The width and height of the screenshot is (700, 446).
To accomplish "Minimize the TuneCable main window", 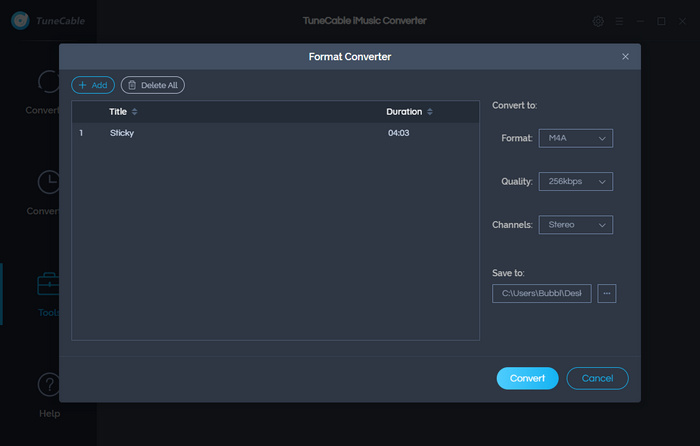I will tap(640, 21).
